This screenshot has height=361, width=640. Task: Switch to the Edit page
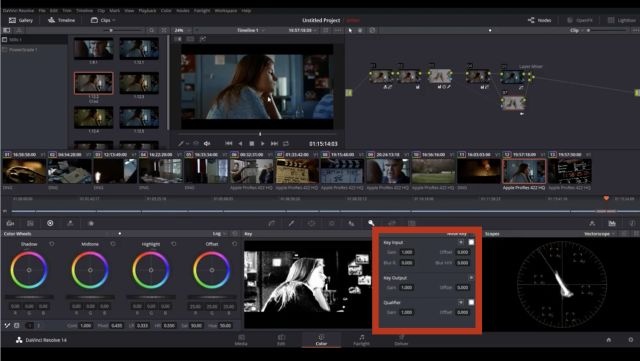point(281,340)
